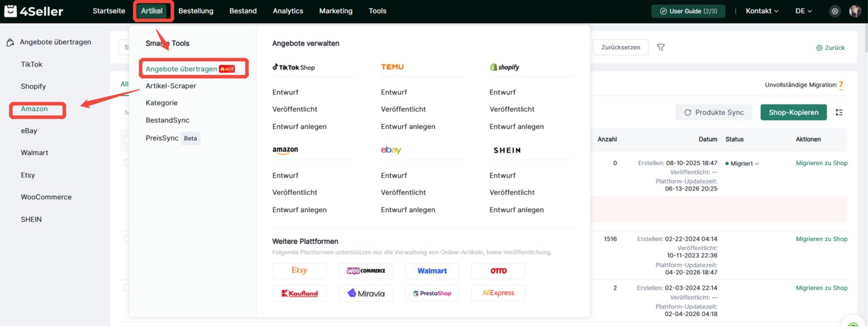Click the 4Seller logo
The width and height of the screenshot is (868, 329).
click(33, 11)
